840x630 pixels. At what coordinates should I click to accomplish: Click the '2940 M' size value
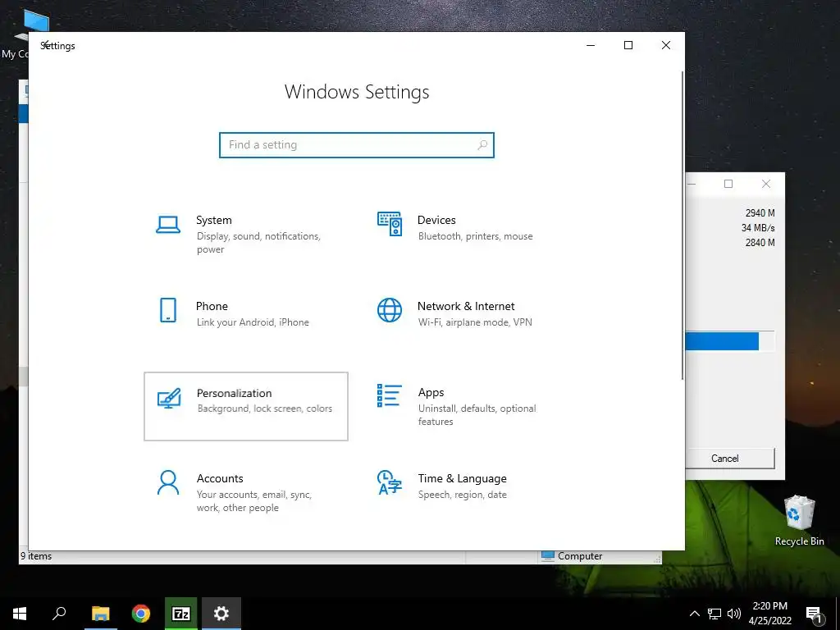coord(760,212)
